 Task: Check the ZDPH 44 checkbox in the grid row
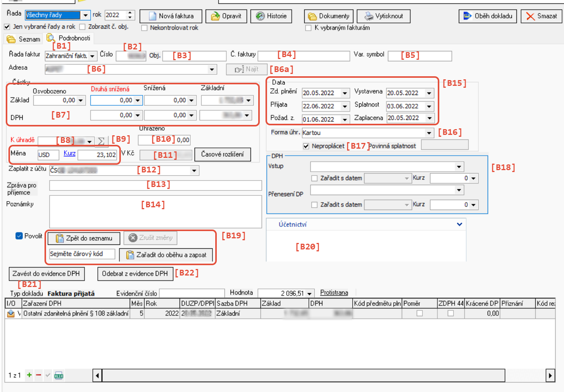click(x=451, y=313)
